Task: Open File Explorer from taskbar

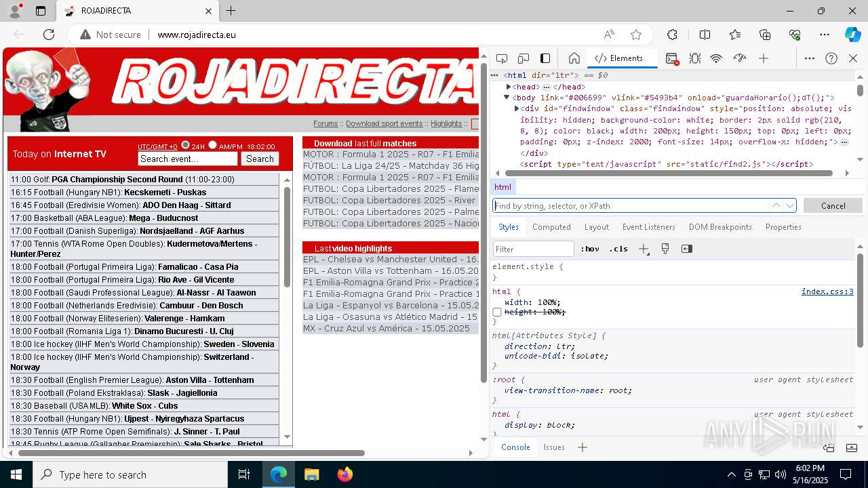Action: pos(311,474)
